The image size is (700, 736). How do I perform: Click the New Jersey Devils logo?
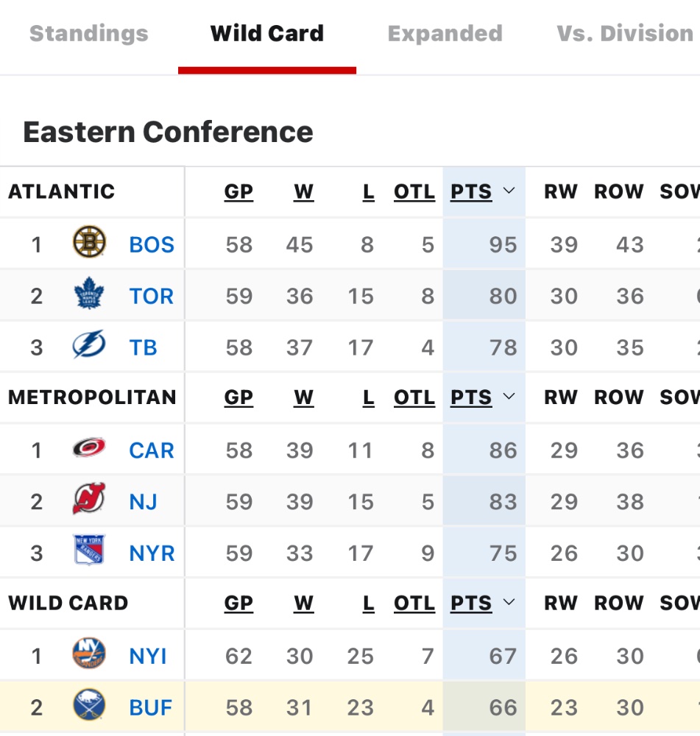click(89, 499)
